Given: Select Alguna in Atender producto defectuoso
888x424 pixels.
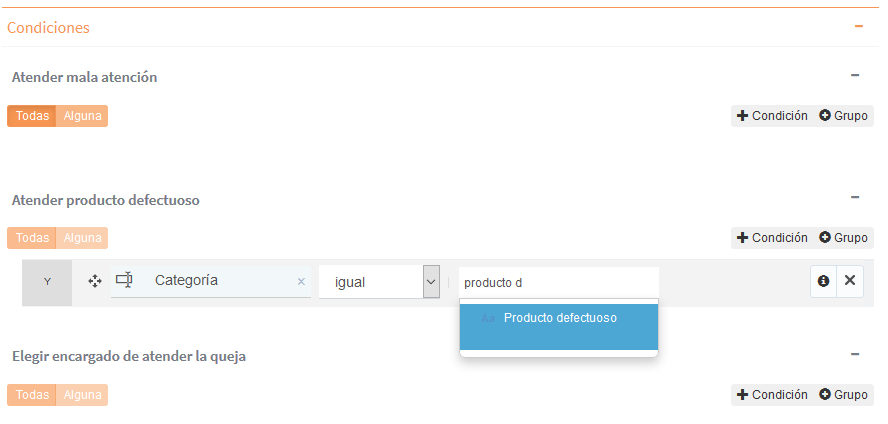Looking at the screenshot, I should 82,238.
